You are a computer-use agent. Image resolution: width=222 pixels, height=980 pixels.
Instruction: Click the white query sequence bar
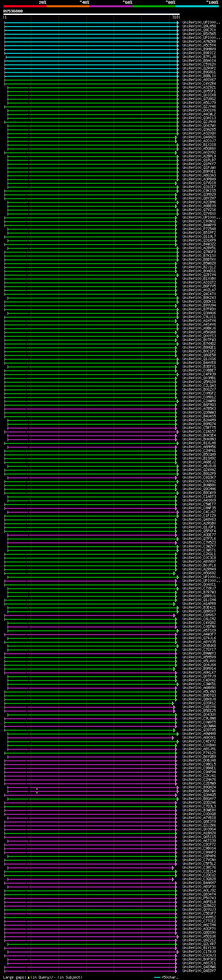(x=92, y=15)
